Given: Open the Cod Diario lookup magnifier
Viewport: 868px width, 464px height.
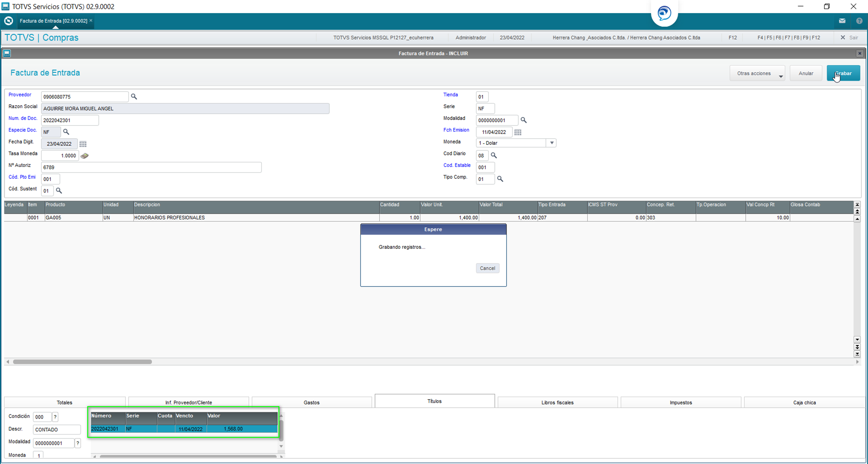Looking at the screenshot, I should [494, 155].
